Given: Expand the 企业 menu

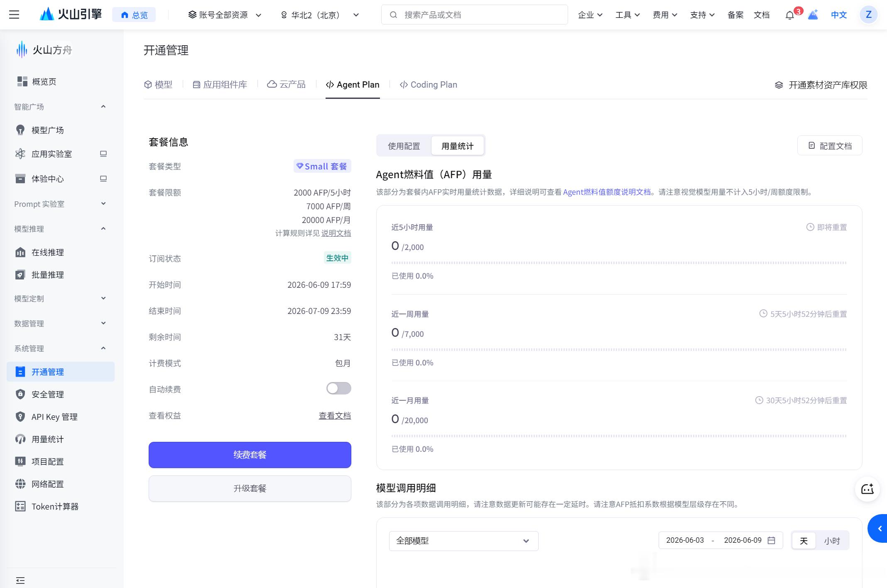Looking at the screenshot, I should point(590,15).
